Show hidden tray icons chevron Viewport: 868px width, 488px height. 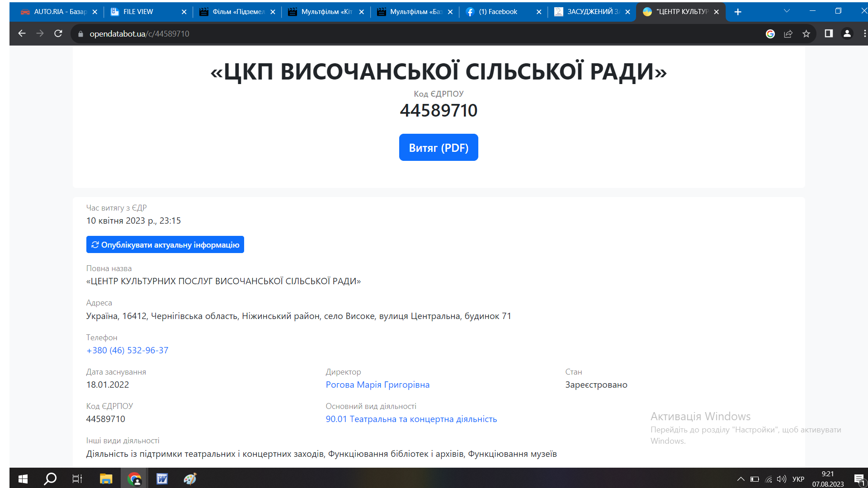pos(741,479)
